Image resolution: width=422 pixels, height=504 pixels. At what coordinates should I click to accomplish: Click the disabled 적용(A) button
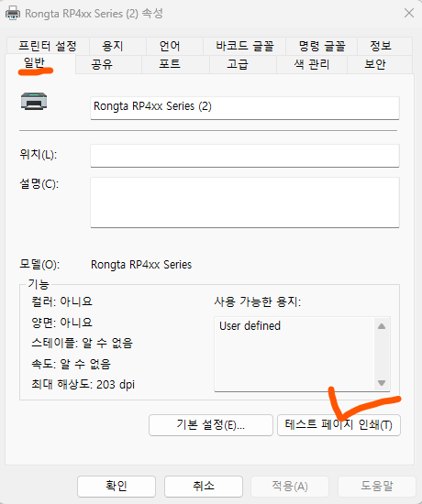tap(290, 486)
